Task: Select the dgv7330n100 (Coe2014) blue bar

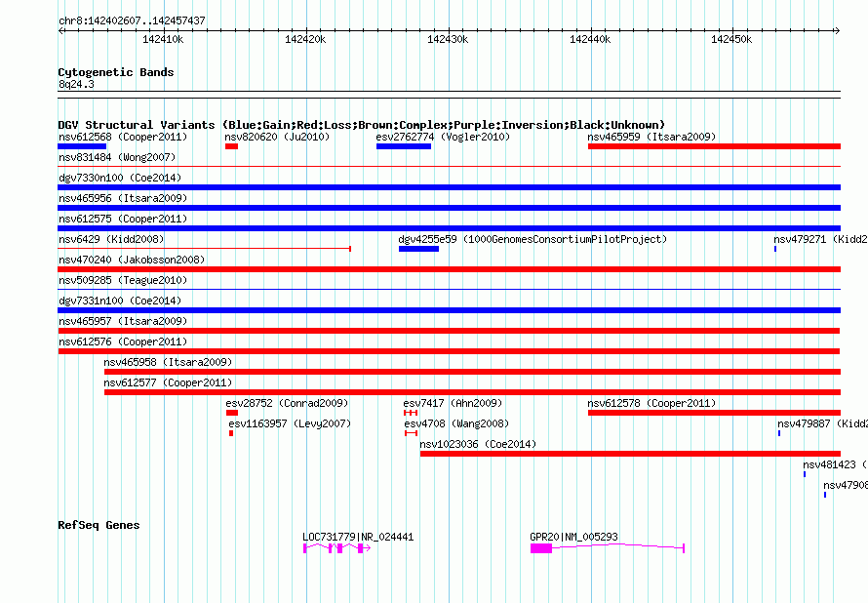Action: click(449, 187)
